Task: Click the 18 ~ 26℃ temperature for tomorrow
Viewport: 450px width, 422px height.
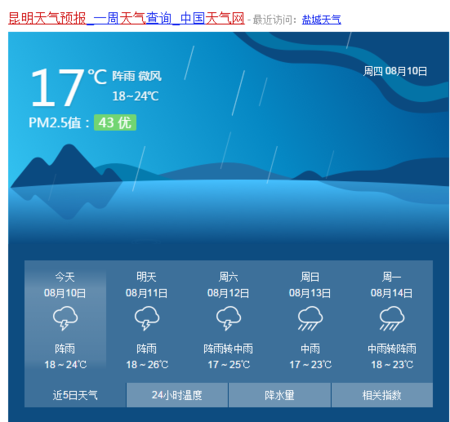Action: tap(147, 365)
